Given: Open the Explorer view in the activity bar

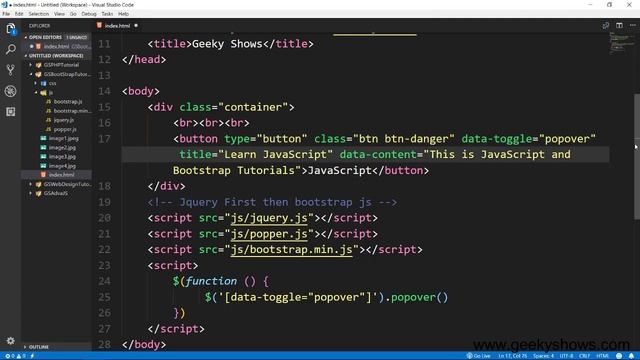Looking at the screenshot, I should point(11,29).
